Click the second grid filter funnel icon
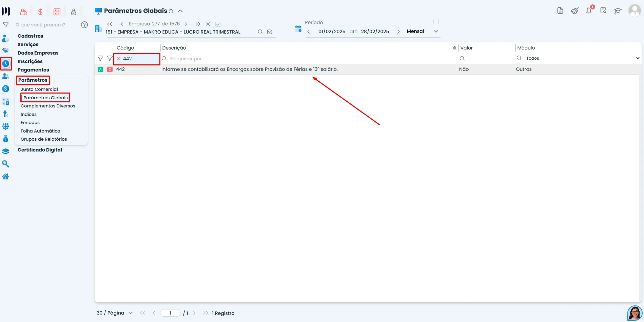 tap(110, 58)
